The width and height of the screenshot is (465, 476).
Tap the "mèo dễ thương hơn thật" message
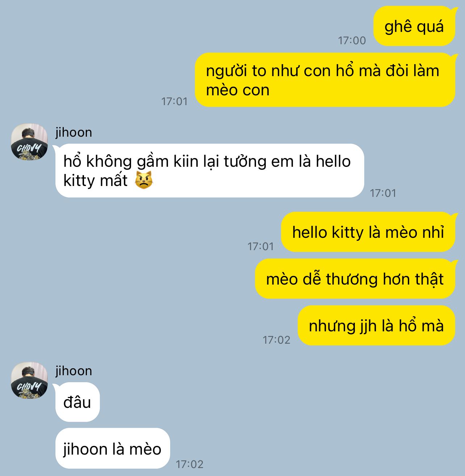[355, 279]
